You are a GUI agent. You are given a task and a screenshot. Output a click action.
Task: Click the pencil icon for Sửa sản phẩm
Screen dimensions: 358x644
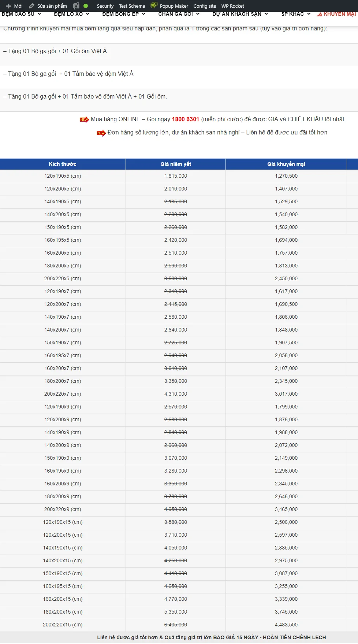pos(31,6)
